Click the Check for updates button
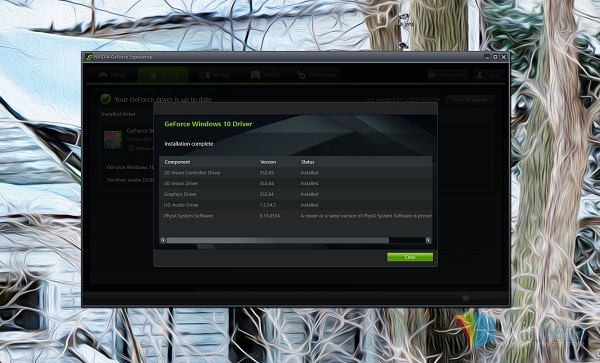This screenshot has height=363, width=600. (x=470, y=99)
